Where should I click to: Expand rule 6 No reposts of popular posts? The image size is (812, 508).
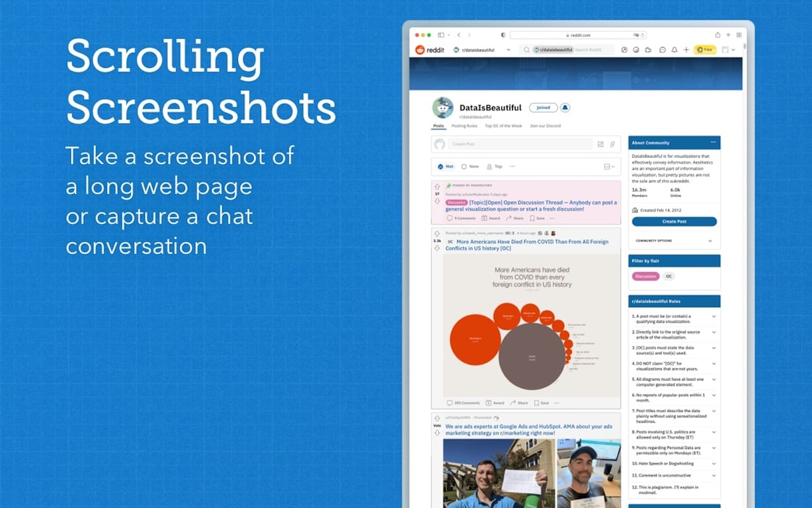point(713,395)
